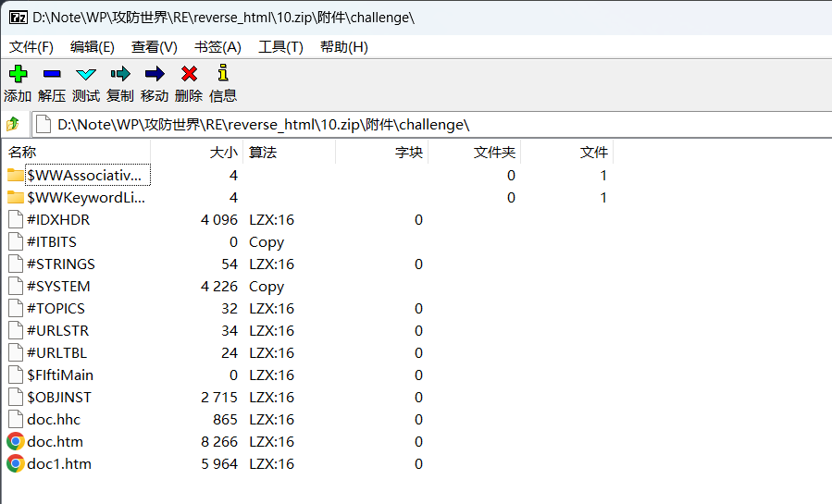The image size is (832, 504).
Task: Click the Test (测试) checkmark icon
Action: coord(86,74)
